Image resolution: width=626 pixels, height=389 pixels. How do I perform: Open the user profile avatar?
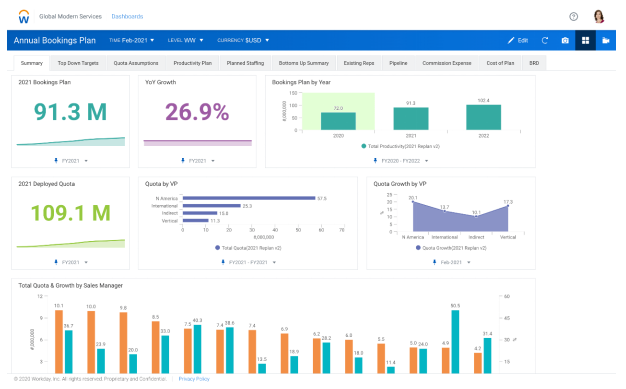pos(598,16)
